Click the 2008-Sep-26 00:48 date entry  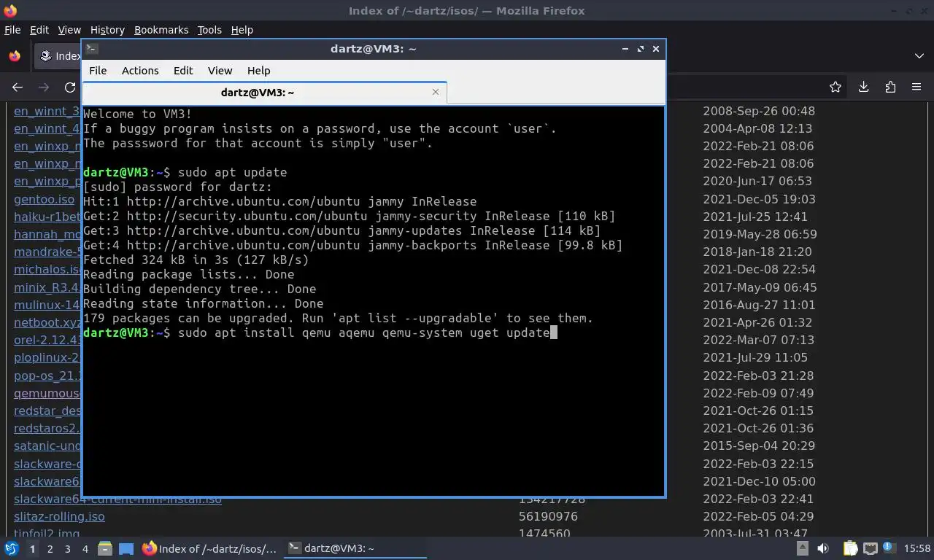[x=759, y=111]
